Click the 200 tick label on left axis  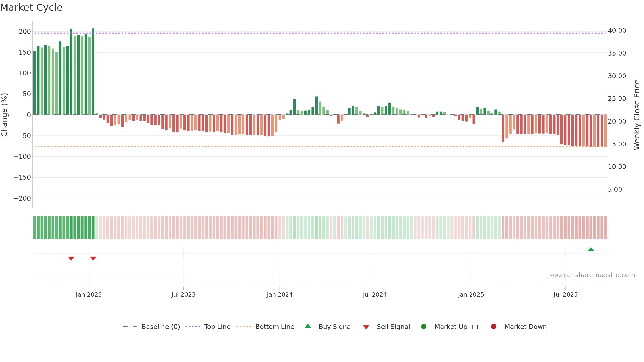[x=25, y=31]
